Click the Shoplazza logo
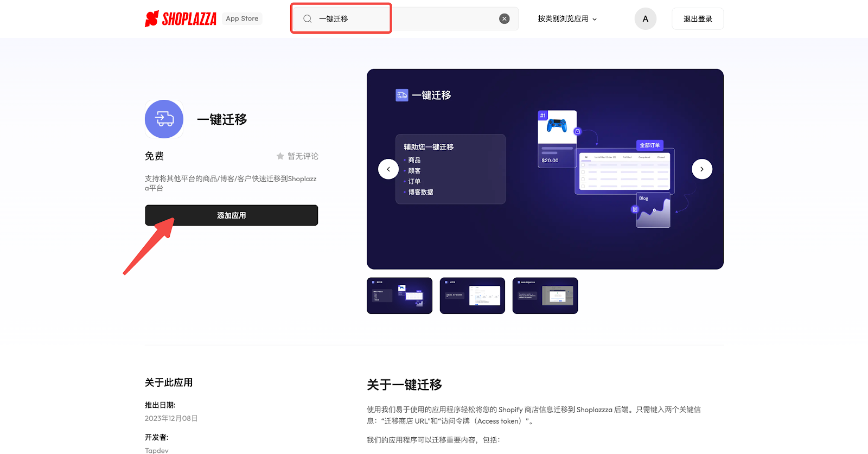Viewport: 868px width, 454px height. pyautogui.click(x=180, y=18)
